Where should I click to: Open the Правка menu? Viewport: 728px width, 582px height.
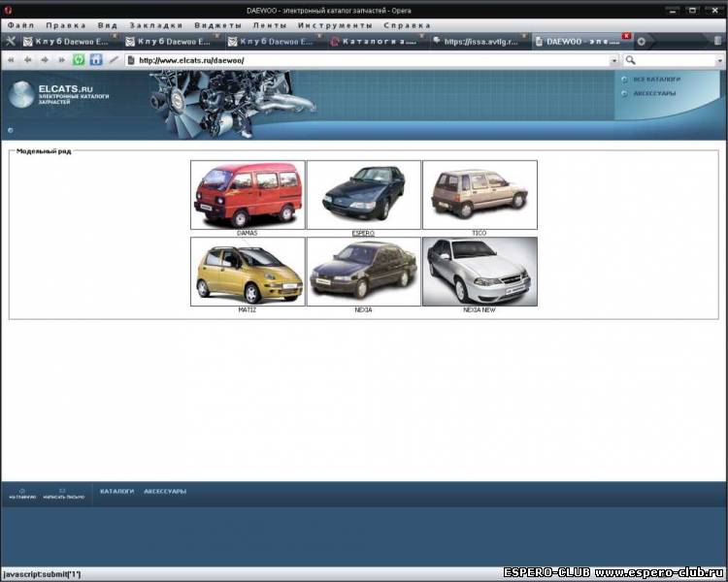click(x=66, y=25)
